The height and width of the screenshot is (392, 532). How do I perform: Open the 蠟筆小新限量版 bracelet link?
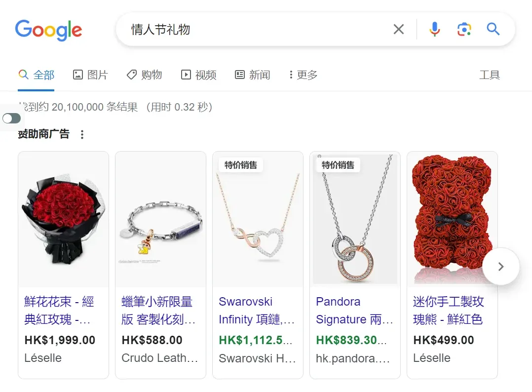[158, 311]
